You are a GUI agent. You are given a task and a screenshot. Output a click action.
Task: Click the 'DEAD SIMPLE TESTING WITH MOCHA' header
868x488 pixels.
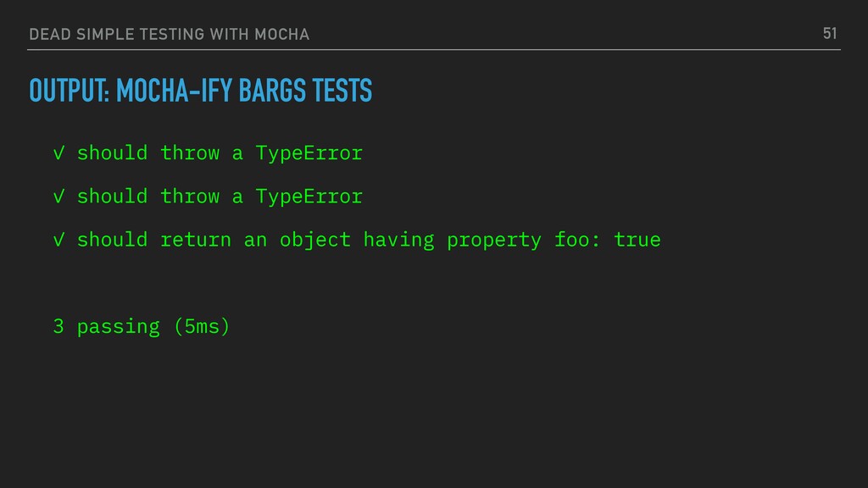coord(169,34)
